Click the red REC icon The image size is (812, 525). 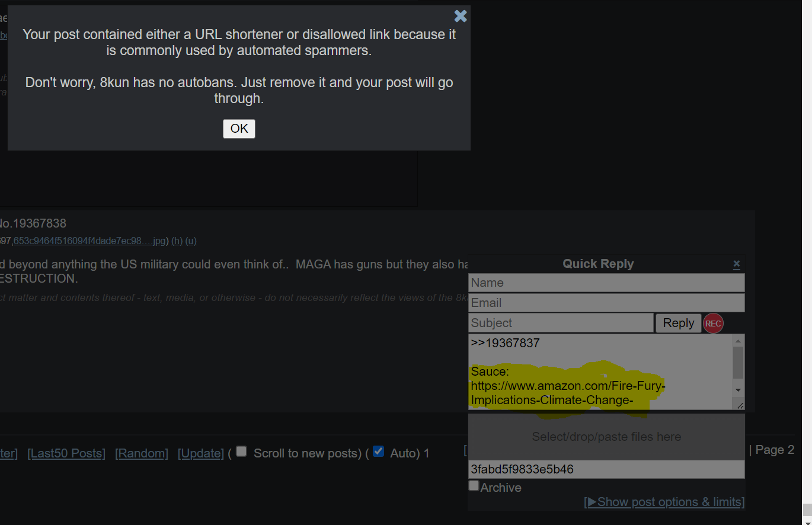[713, 323]
